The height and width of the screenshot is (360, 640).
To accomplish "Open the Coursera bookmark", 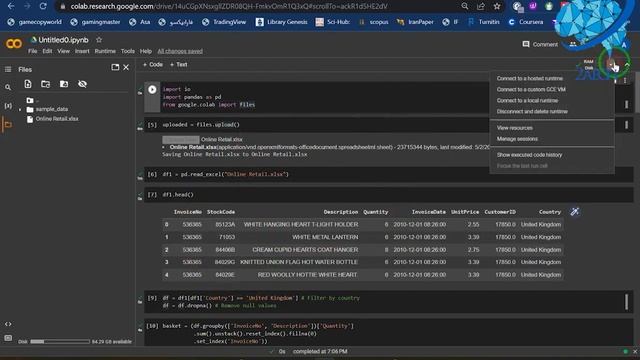I will (525, 22).
